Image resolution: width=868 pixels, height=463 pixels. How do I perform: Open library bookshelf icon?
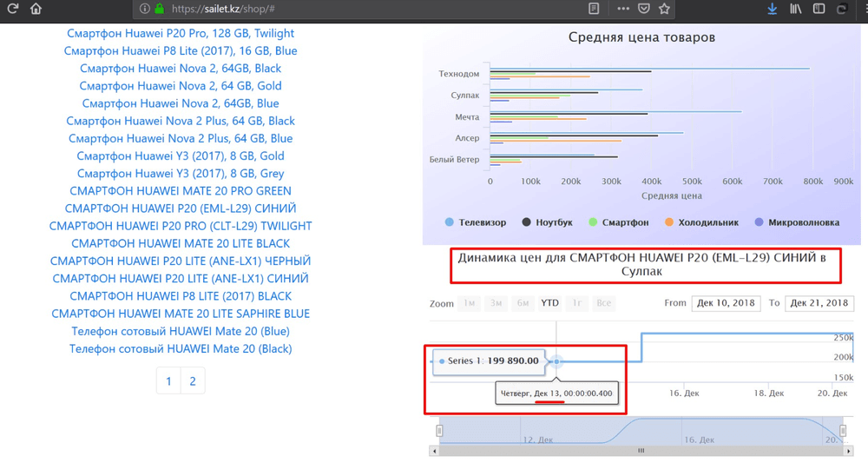(x=795, y=9)
